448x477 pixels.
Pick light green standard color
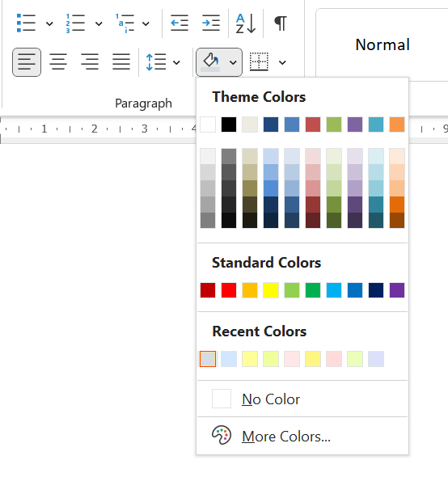point(292,290)
